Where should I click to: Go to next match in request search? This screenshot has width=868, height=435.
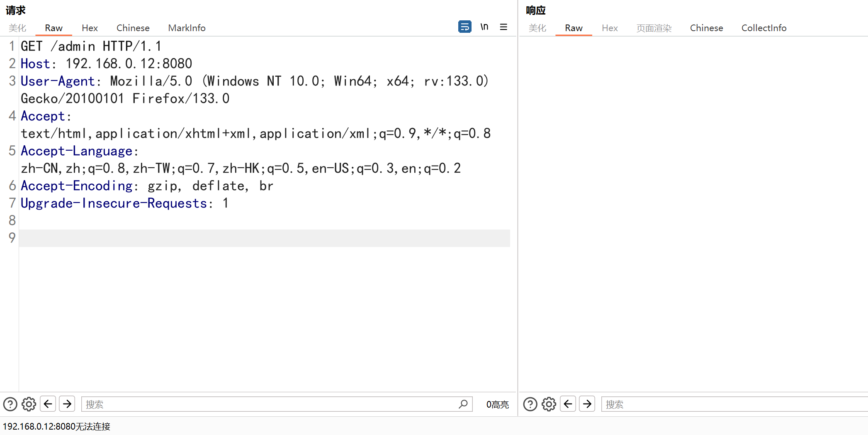[67, 404]
